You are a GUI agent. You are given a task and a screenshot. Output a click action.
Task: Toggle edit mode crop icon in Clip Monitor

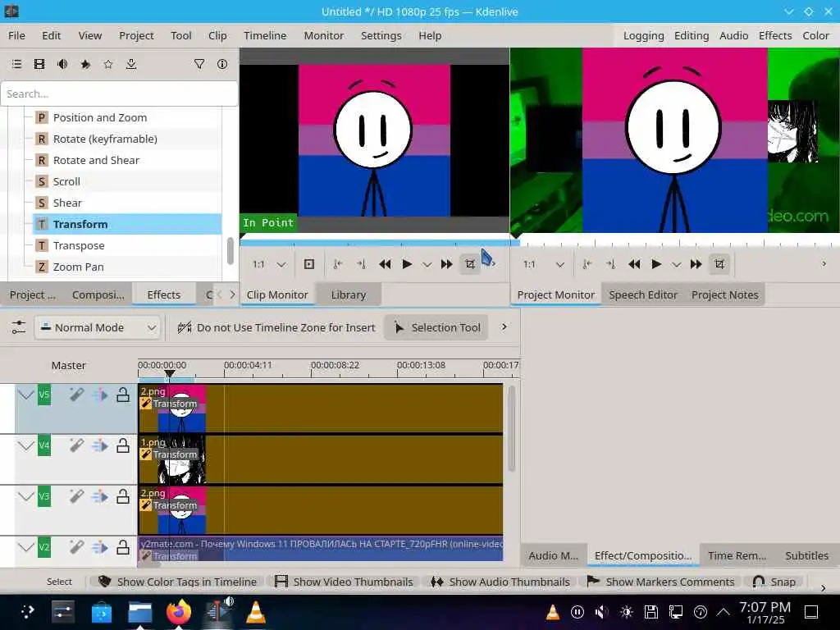click(470, 264)
